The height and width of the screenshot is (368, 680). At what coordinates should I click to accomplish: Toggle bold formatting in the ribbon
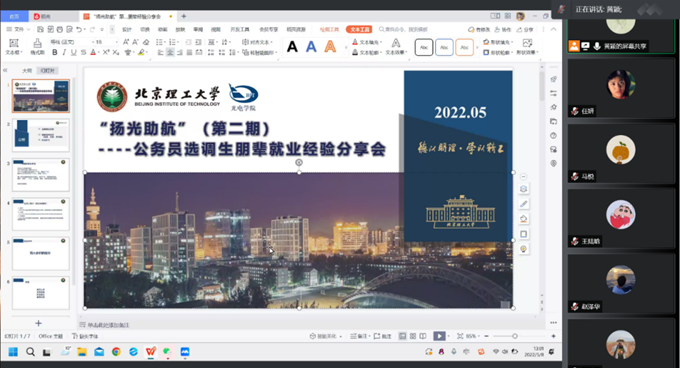click(x=55, y=52)
